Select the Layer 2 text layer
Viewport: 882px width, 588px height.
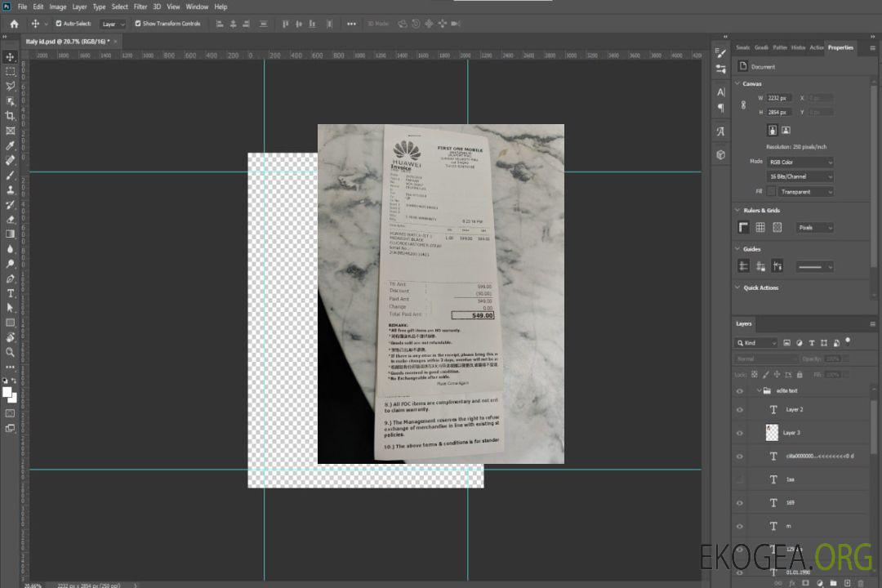click(795, 409)
